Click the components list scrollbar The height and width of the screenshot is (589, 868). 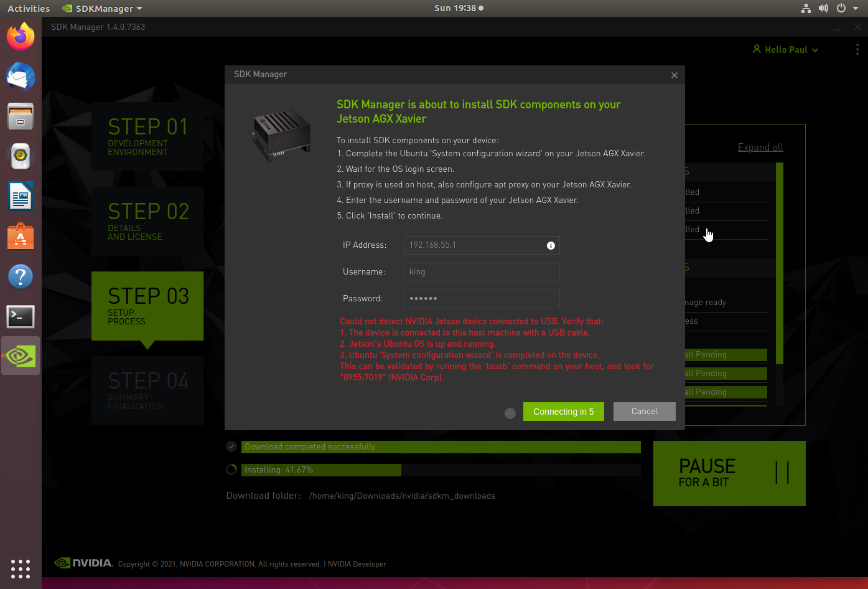pos(780,263)
